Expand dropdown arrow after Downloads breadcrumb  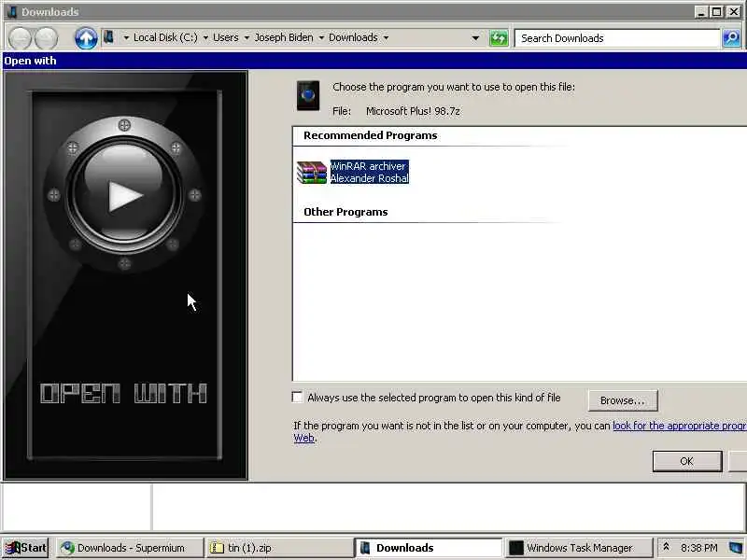point(386,37)
